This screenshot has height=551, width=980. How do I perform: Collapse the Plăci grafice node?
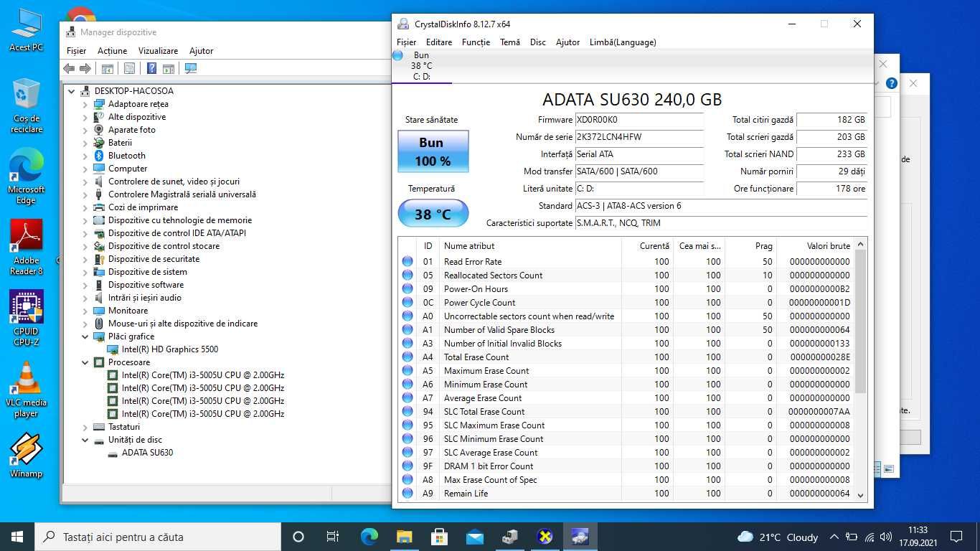85,336
